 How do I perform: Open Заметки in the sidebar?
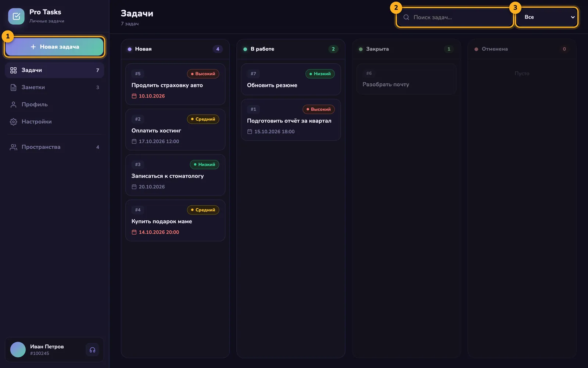coord(54,87)
